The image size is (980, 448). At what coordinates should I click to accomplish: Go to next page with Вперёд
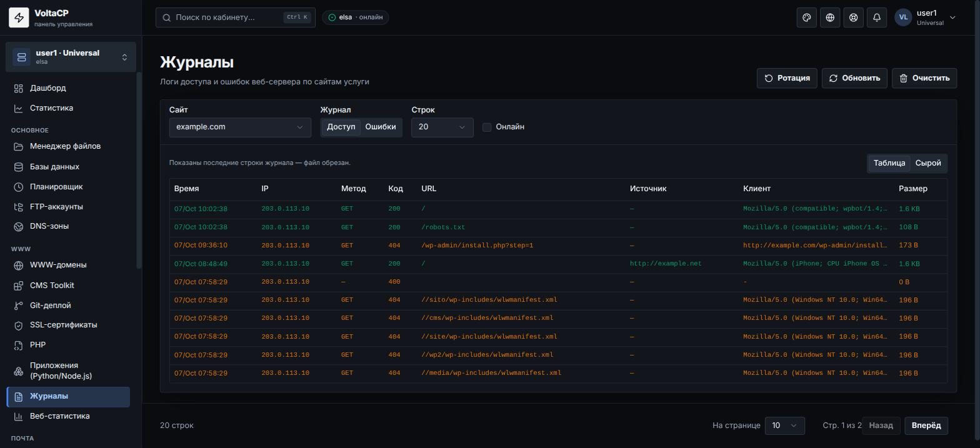926,426
